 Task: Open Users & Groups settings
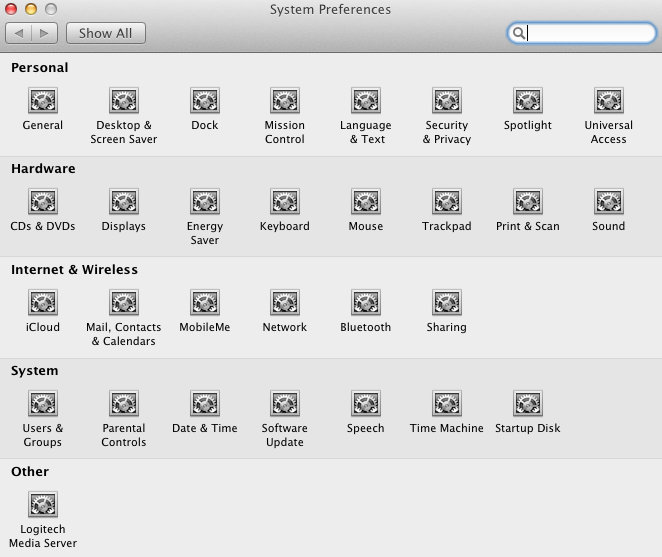pyautogui.click(x=43, y=404)
